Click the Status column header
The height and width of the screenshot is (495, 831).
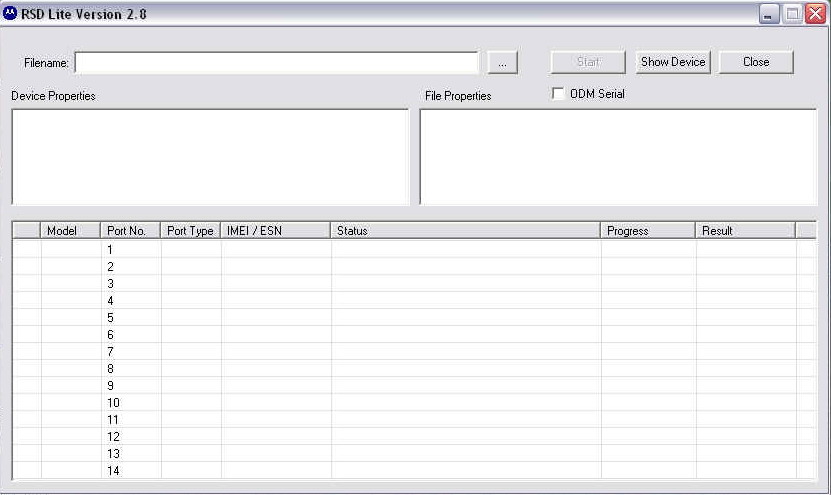(465, 231)
